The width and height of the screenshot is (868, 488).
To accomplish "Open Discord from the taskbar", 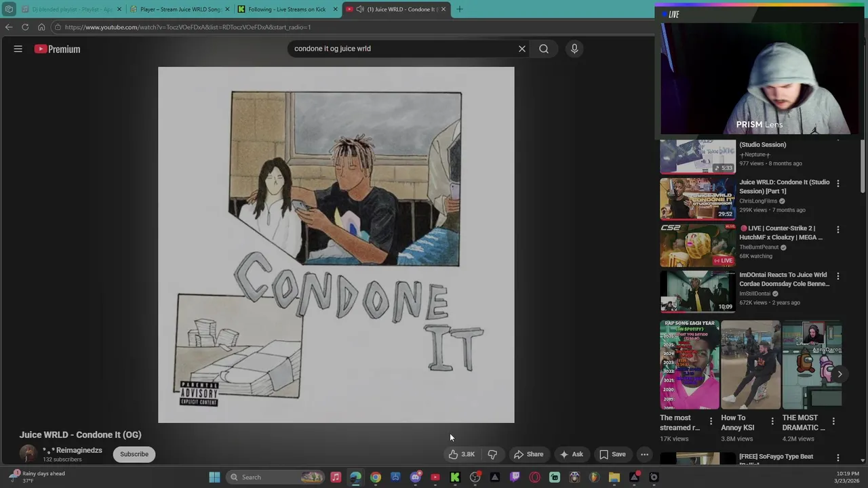I will pos(416,477).
